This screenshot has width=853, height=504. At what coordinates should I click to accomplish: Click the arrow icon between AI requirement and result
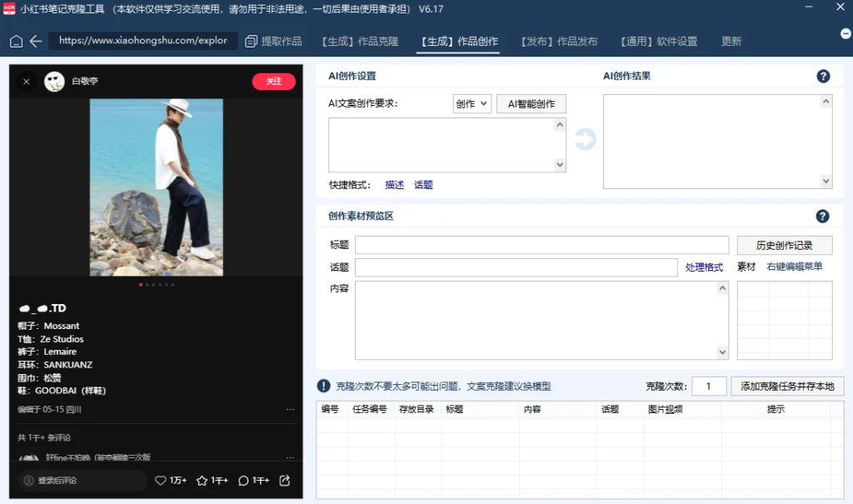point(586,139)
